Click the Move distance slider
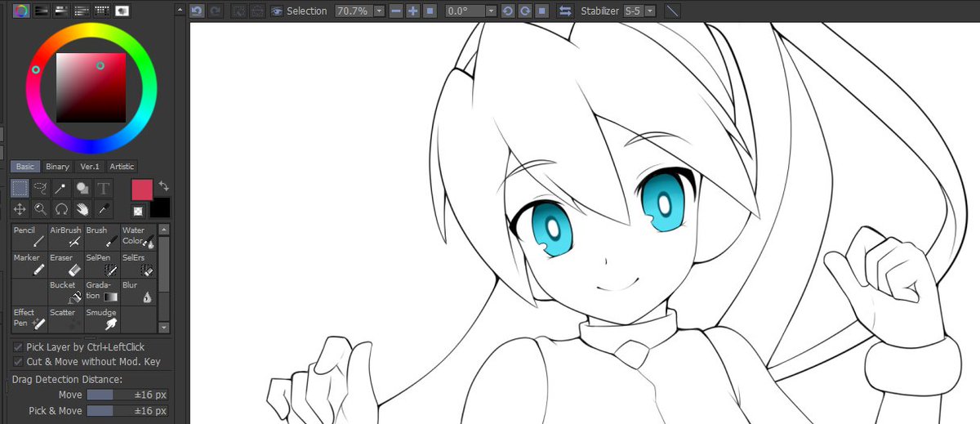 tap(127, 395)
